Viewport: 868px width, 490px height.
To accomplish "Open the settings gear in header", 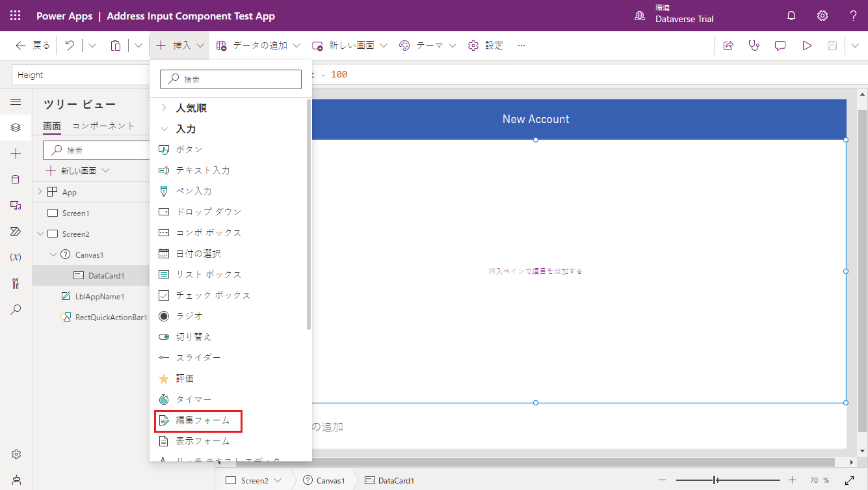I will 822,16.
